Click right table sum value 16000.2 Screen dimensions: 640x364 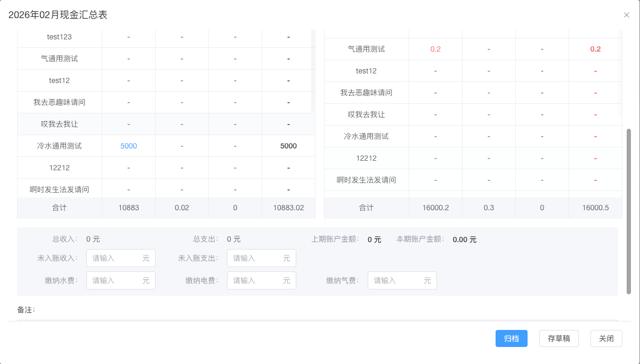[x=435, y=208]
